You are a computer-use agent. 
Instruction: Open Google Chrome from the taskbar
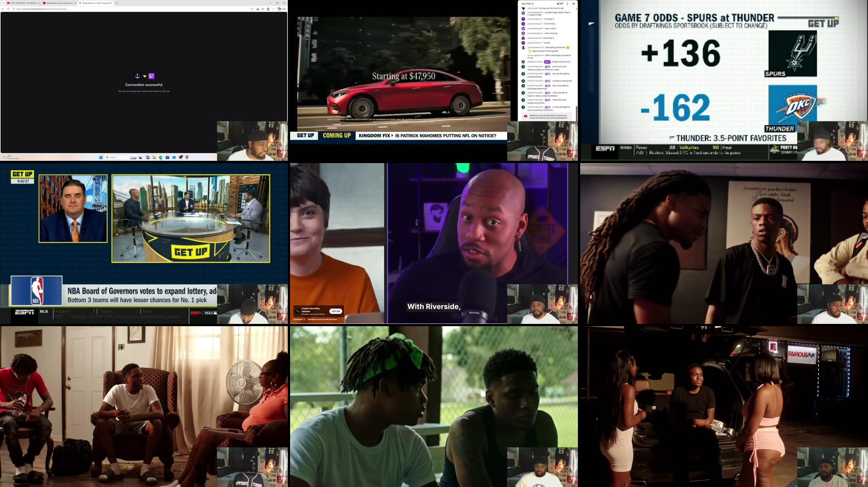[187, 157]
